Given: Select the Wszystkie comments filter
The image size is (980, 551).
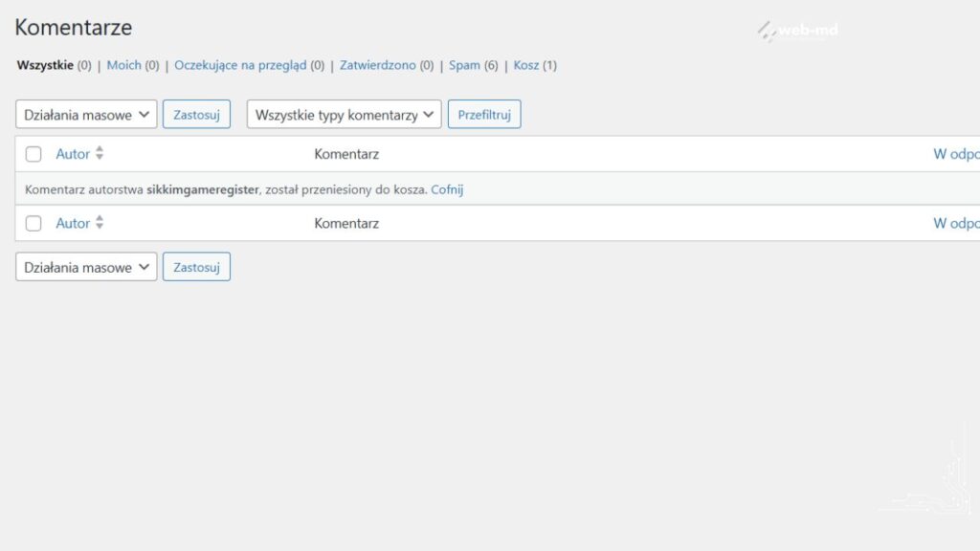Looking at the screenshot, I should [x=45, y=65].
